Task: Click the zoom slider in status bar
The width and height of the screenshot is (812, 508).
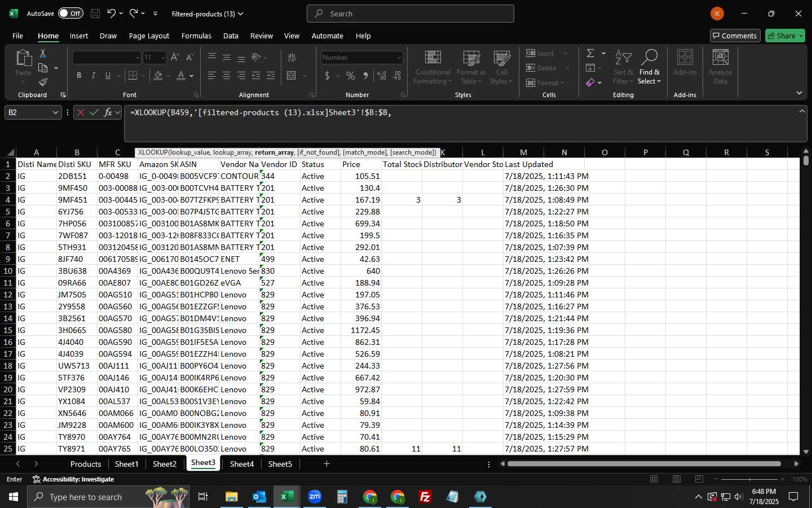Action: (749, 479)
